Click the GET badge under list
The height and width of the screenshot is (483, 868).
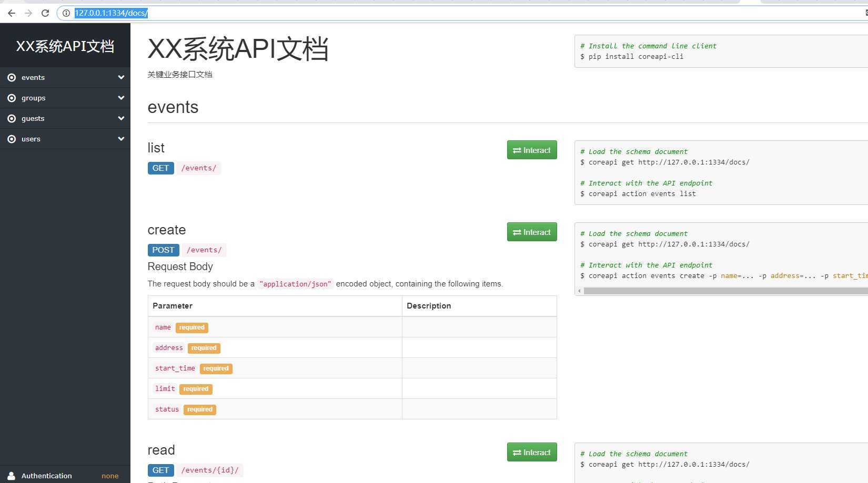161,168
